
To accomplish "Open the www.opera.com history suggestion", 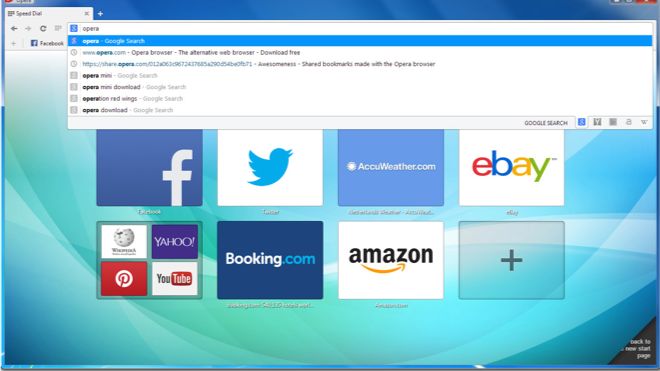I will click(360, 53).
